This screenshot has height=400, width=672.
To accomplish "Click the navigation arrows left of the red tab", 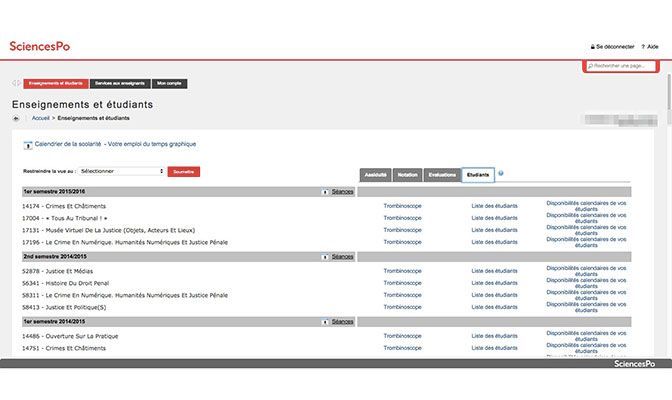I will [15, 83].
